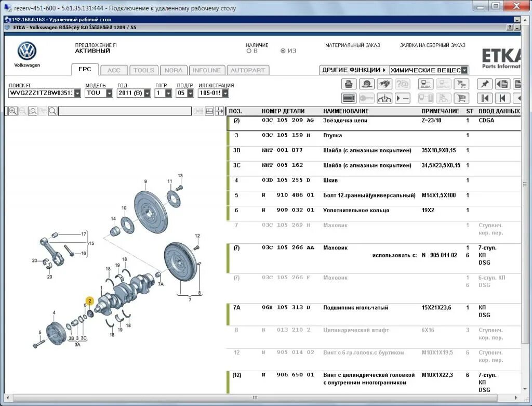The image size is (532, 406).
Task: Switch to the TOOLS tab
Action: pos(143,70)
